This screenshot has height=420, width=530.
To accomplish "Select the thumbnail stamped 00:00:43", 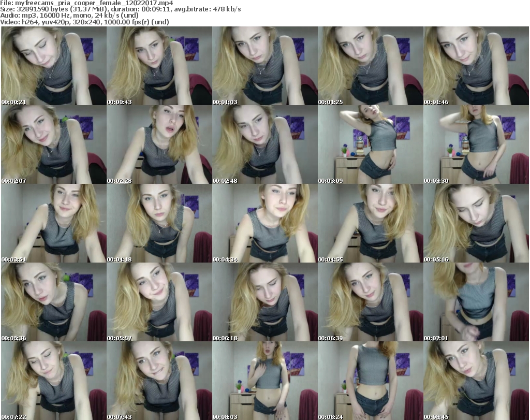I will tap(159, 66).
